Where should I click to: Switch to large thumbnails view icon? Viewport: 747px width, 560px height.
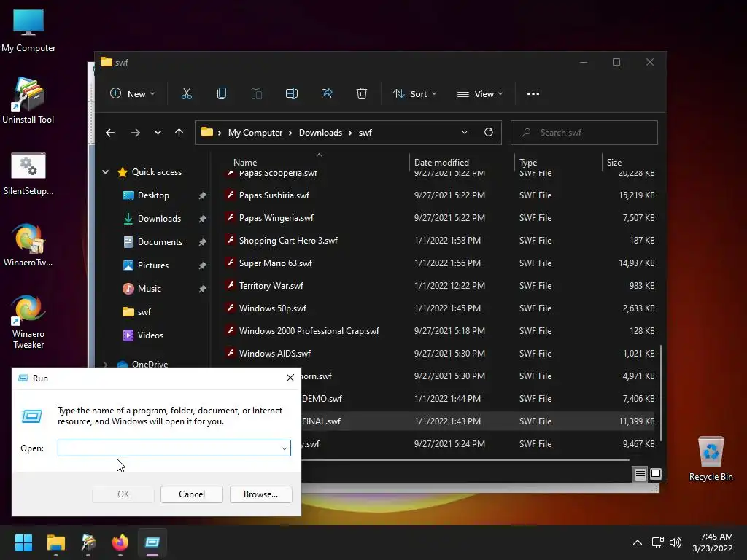point(656,474)
